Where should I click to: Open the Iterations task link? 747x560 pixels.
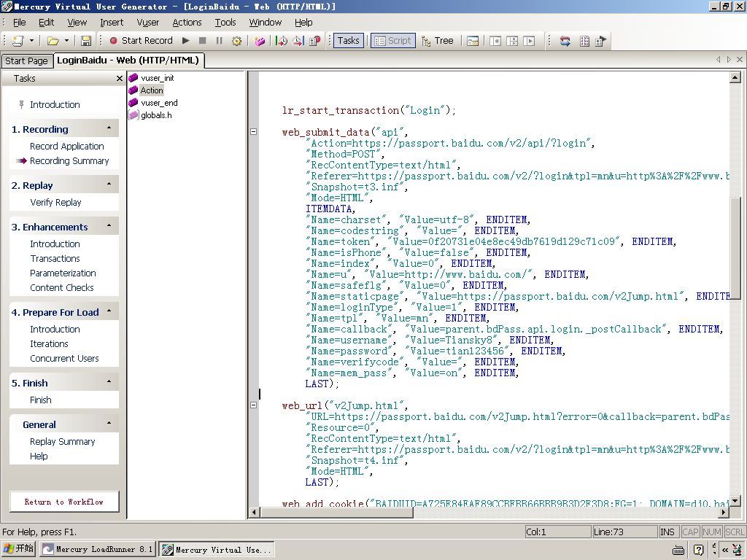coord(49,344)
